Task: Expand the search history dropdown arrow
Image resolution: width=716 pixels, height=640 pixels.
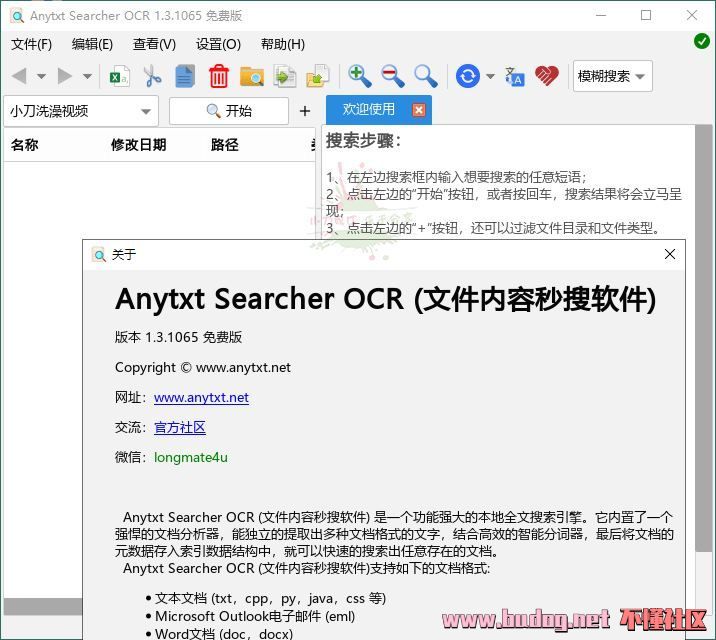Action: click(146, 111)
